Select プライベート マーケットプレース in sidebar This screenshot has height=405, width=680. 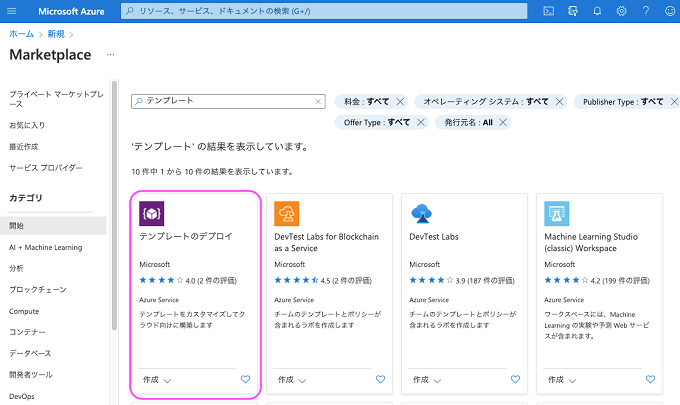(56, 99)
